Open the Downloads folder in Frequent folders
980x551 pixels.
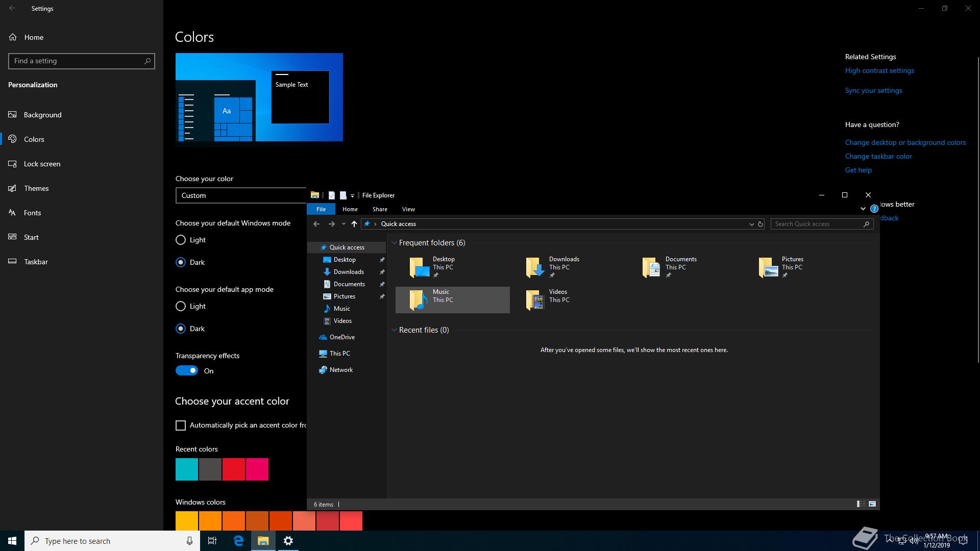point(569,267)
